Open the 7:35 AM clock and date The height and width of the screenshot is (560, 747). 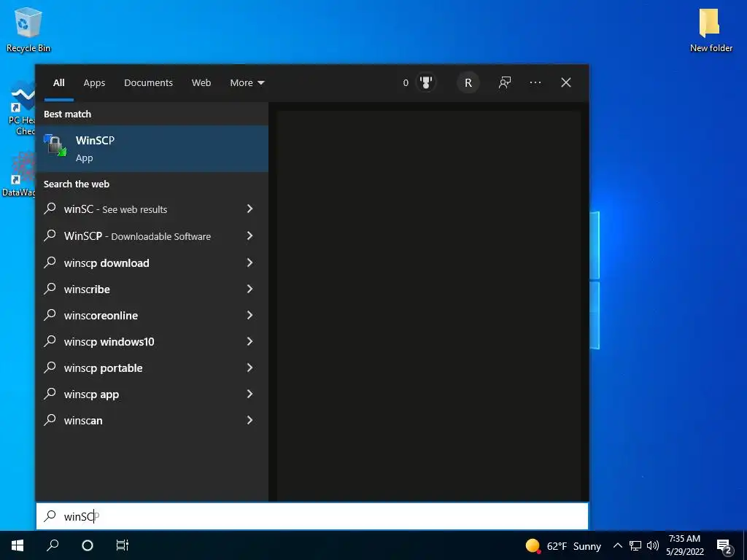click(684, 545)
